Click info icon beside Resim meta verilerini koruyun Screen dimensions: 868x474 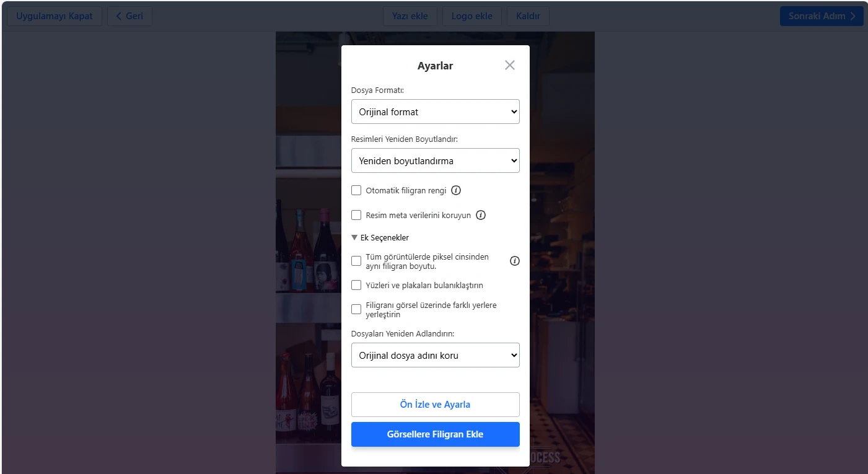tap(481, 215)
